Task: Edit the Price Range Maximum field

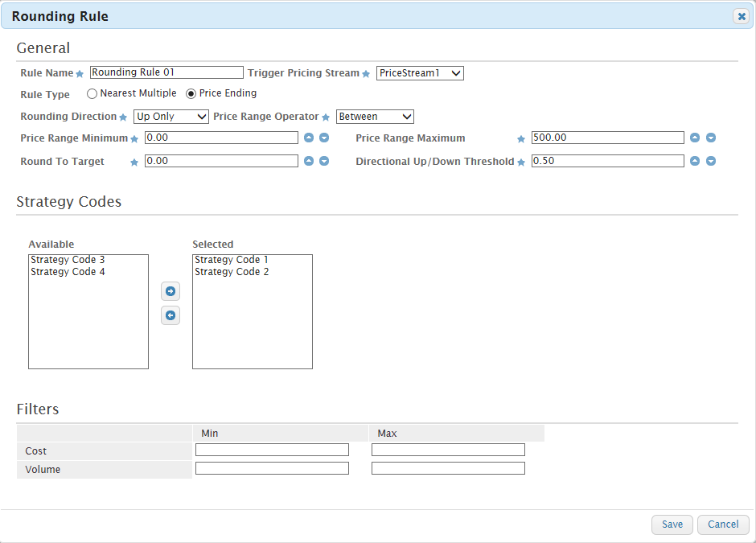Action: coord(608,138)
